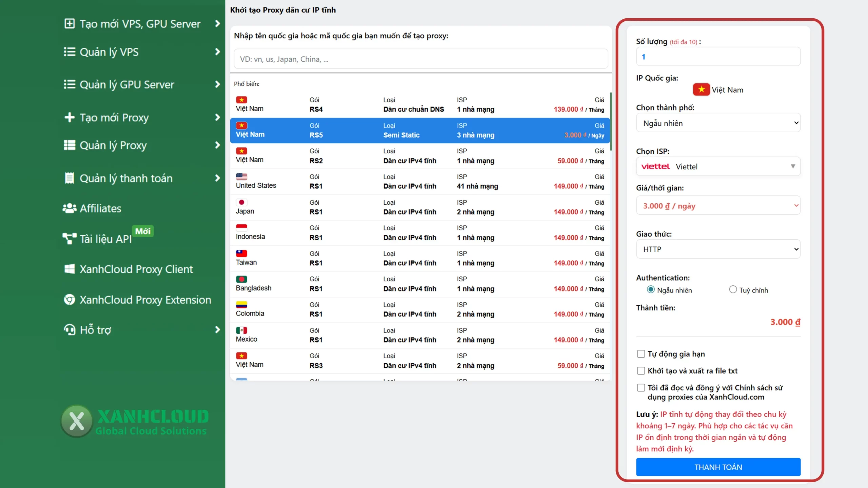Viewport: 868px width, 488px height.
Task: Click the Affiliates people icon
Action: tap(70, 208)
